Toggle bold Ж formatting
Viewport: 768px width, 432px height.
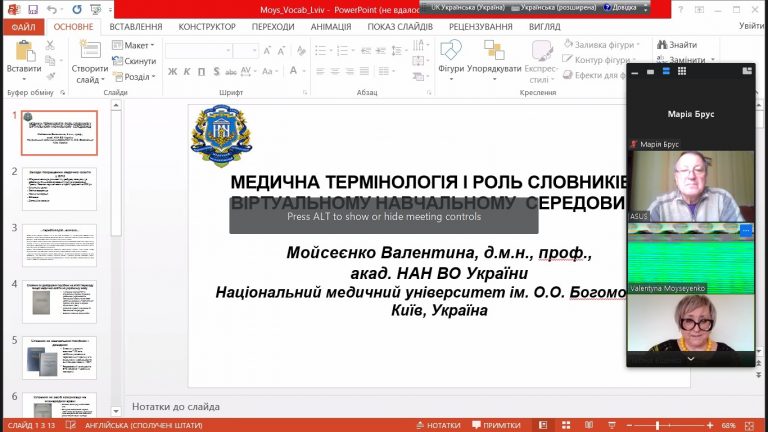(172, 72)
